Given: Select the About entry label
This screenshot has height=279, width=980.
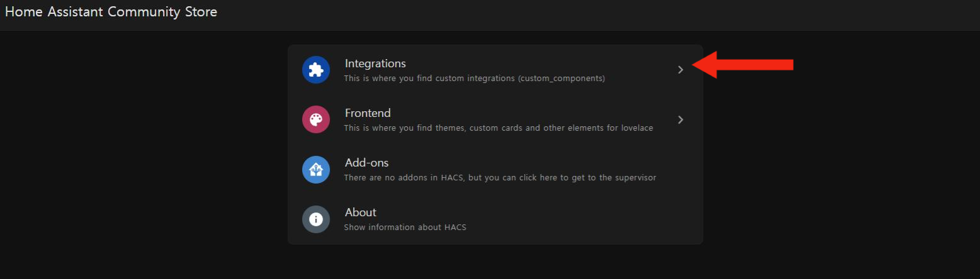Looking at the screenshot, I should click(x=360, y=212).
